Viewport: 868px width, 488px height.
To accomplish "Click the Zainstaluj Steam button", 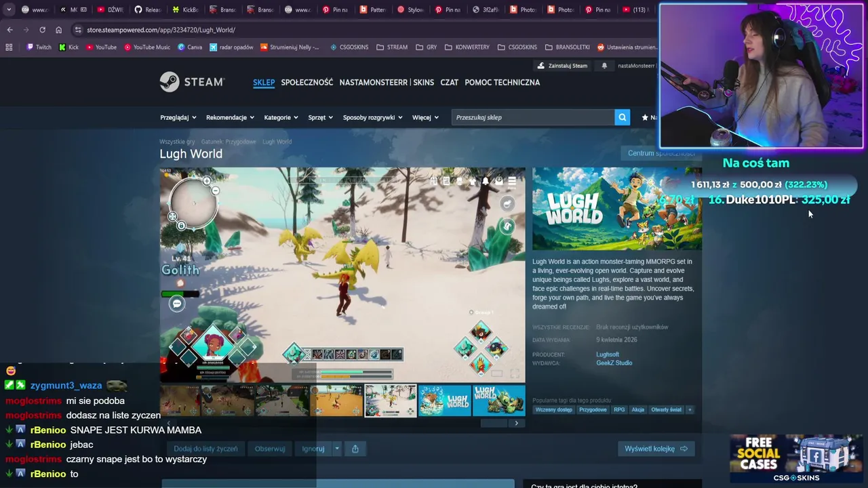I will pyautogui.click(x=562, y=66).
